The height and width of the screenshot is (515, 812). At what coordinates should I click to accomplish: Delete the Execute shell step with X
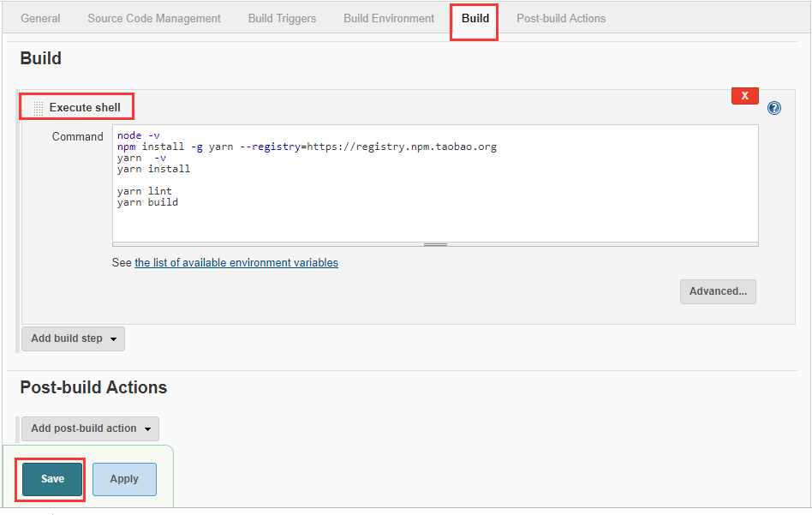coord(744,96)
